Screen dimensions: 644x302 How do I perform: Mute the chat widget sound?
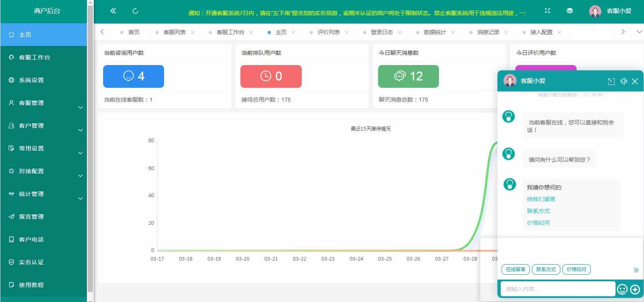[624, 81]
